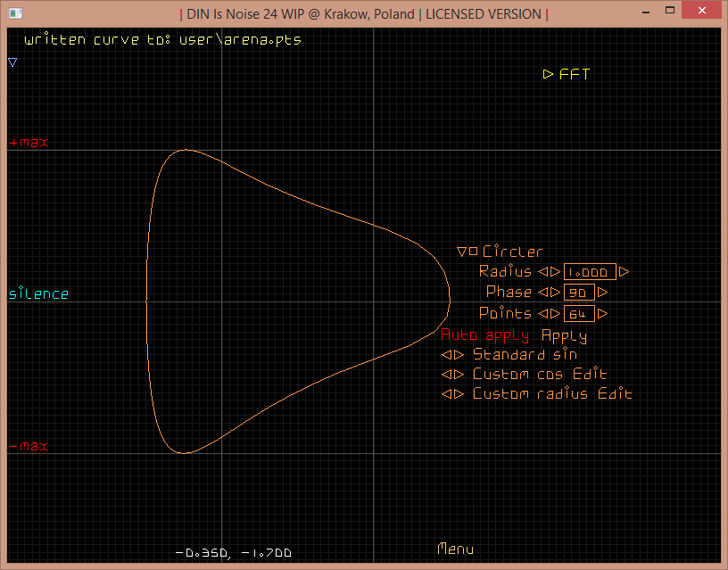728x570 pixels.
Task: Expand the FFT section
Action: tap(548, 75)
